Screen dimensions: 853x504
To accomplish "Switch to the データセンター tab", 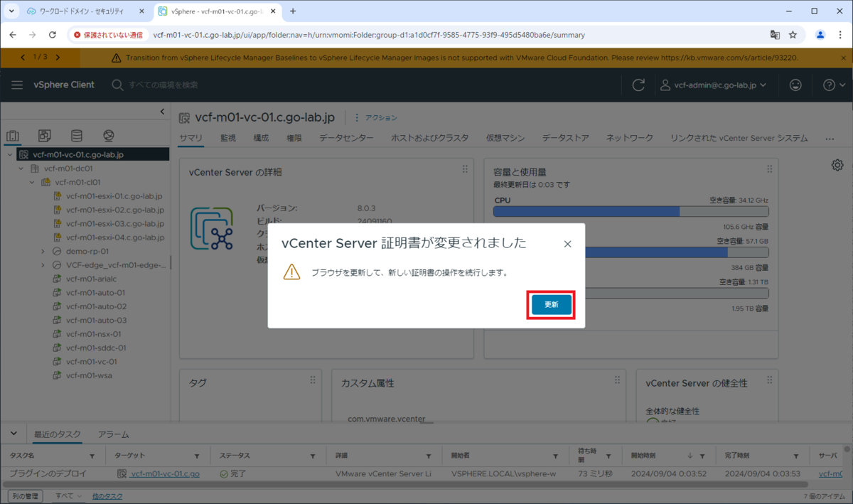I will point(346,138).
